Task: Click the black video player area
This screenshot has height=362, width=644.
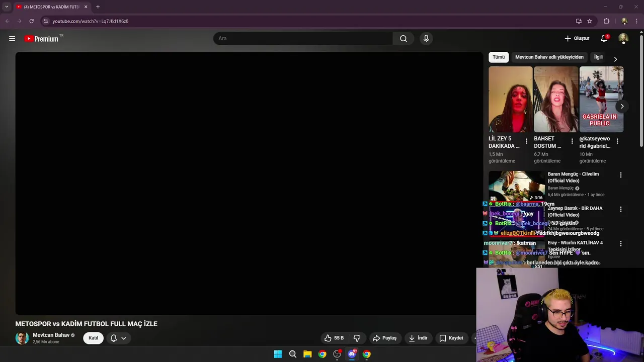Action: click(249, 183)
